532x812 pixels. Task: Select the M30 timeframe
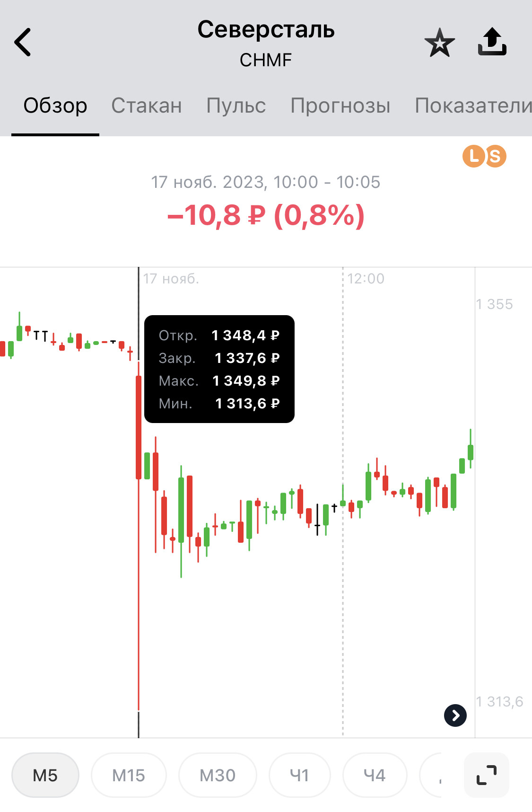[x=218, y=775]
